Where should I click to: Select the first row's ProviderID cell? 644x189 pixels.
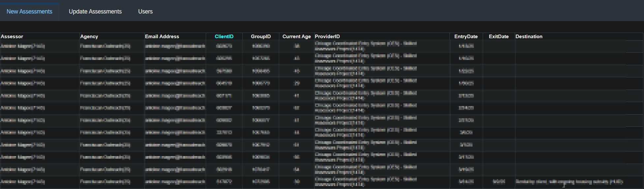365,46
